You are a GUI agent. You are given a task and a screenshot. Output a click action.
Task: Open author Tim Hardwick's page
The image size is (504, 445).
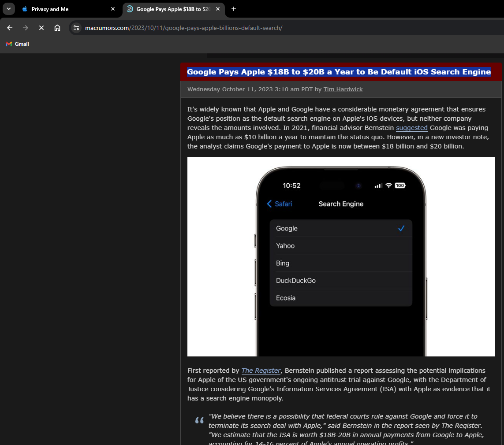pos(343,89)
